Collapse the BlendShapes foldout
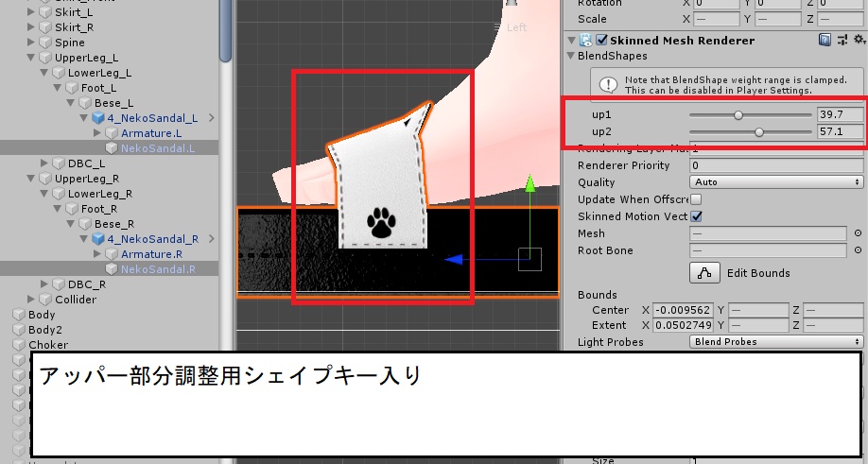 [x=571, y=56]
